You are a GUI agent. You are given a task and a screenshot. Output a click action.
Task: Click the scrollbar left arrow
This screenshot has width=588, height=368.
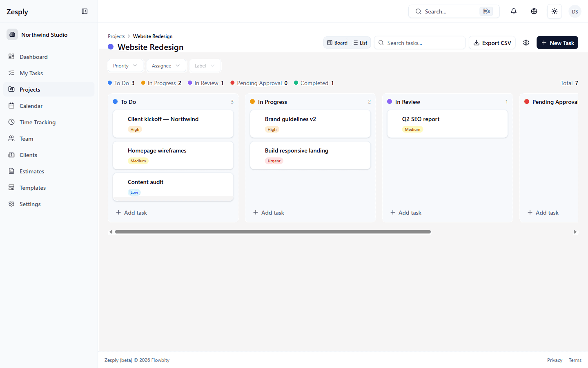pos(111,232)
